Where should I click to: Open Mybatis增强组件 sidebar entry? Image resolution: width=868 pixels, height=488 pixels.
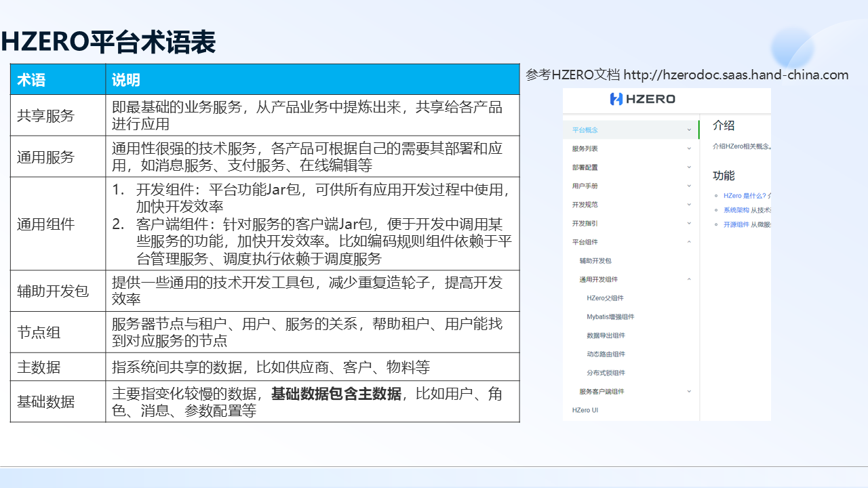(x=610, y=317)
